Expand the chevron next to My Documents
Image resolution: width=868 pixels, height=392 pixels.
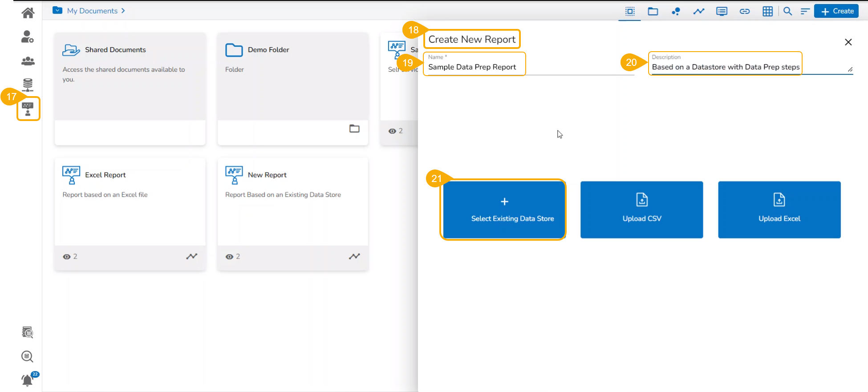[x=123, y=11]
